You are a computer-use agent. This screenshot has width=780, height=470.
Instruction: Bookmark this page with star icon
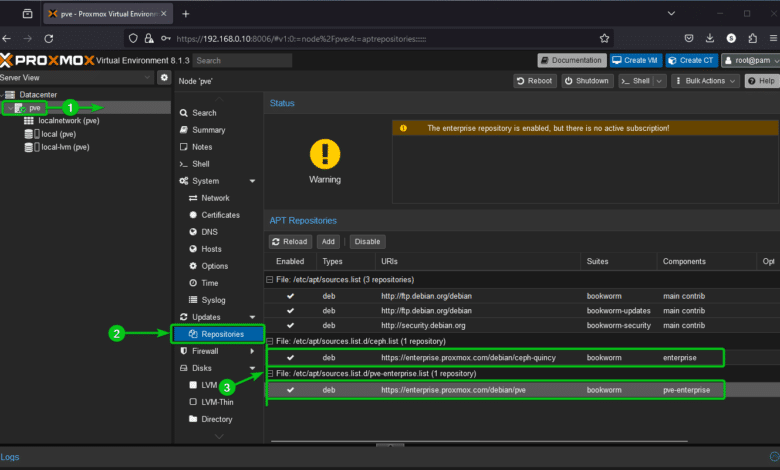[604, 38]
